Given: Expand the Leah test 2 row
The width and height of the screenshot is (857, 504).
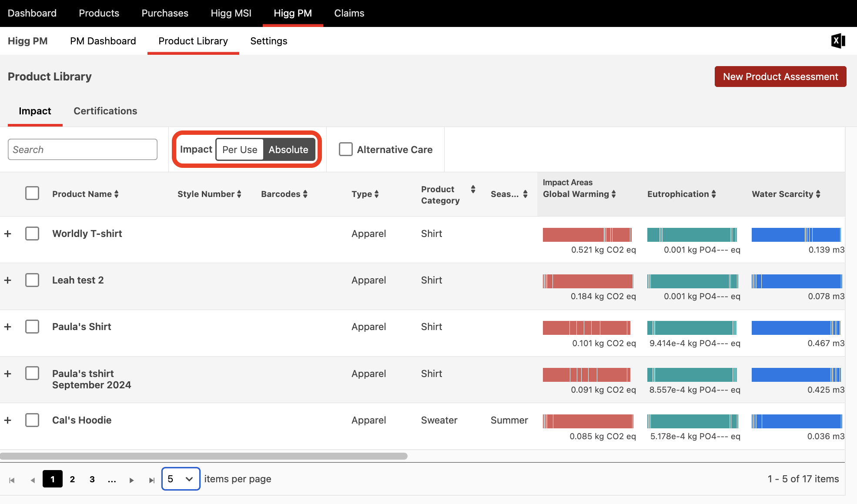Looking at the screenshot, I should [x=8, y=280].
